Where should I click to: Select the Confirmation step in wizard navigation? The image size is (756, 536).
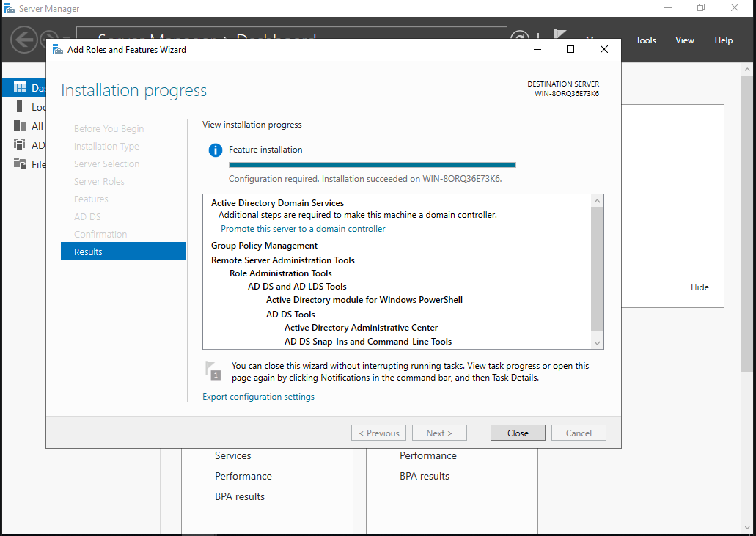pos(100,234)
